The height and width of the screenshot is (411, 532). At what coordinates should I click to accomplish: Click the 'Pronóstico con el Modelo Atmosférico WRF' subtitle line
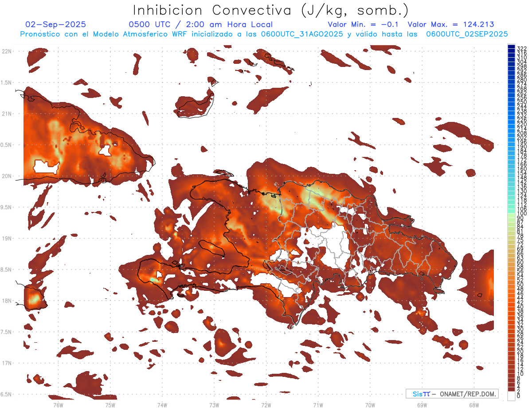(264, 34)
